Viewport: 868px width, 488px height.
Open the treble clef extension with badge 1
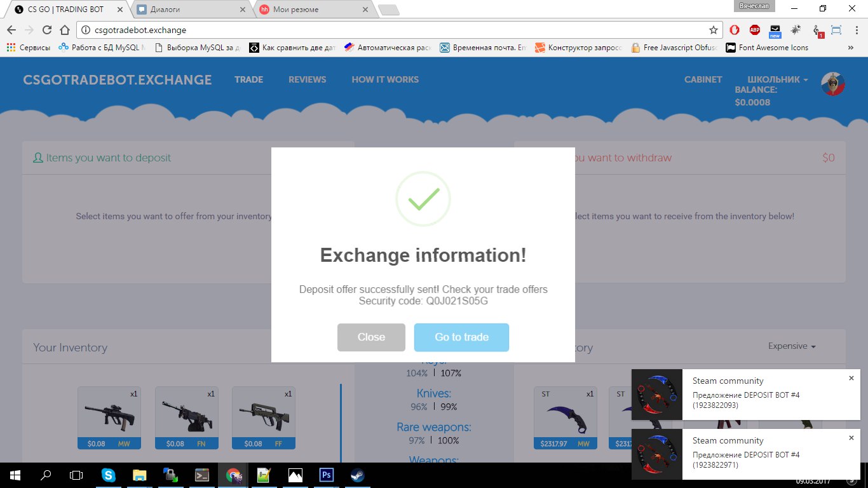tap(818, 30)
